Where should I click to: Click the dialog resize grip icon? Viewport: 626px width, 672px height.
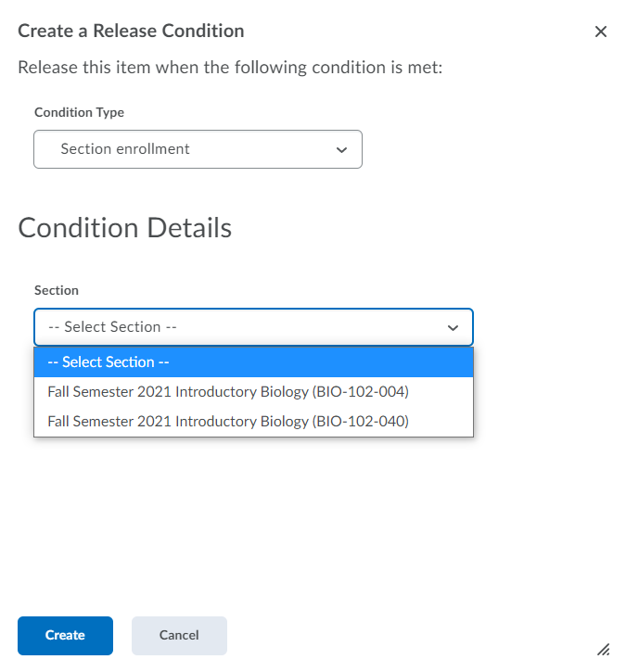tap(603, 649)
